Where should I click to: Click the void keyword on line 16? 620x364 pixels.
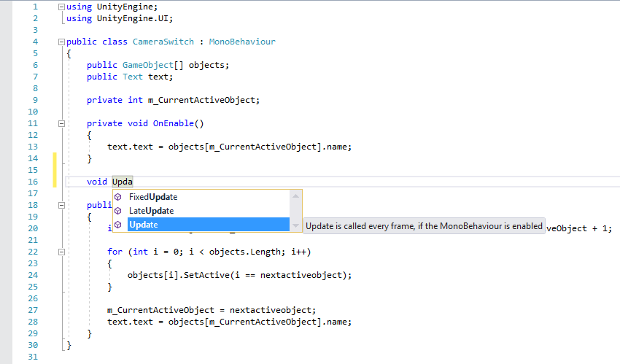[97, 182]
